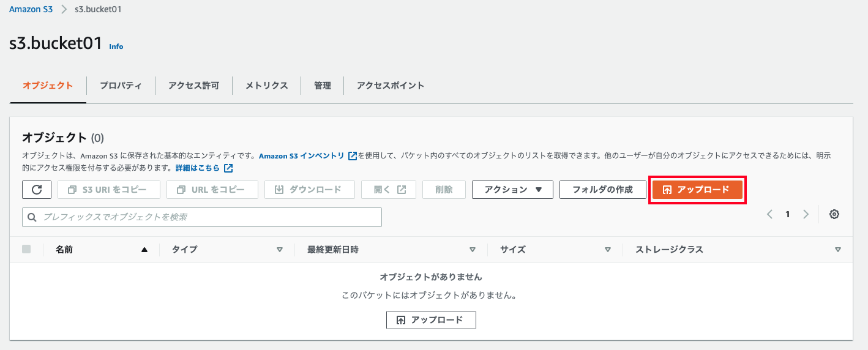
Task: Click アップロード button in empty table area
Action: [431, 320]
